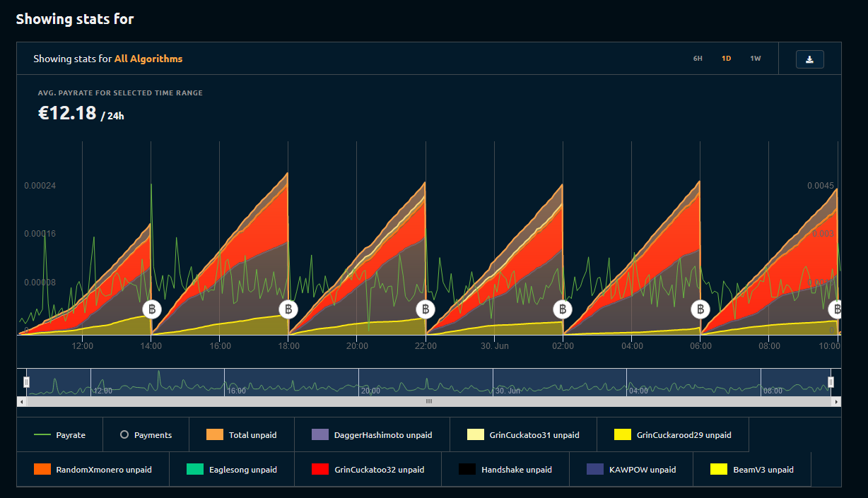
Task: Switch to the 1W time range
Action: (x=755, y=59)
